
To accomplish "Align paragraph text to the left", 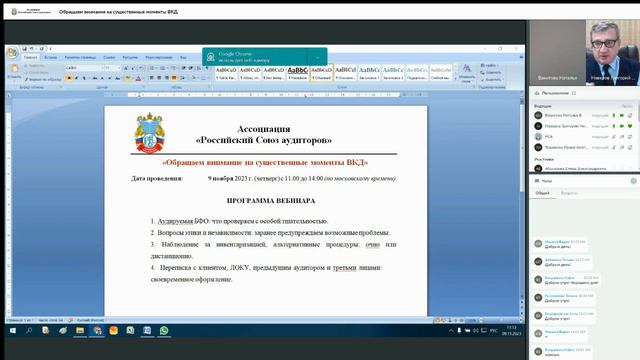I will click(151, 78).
